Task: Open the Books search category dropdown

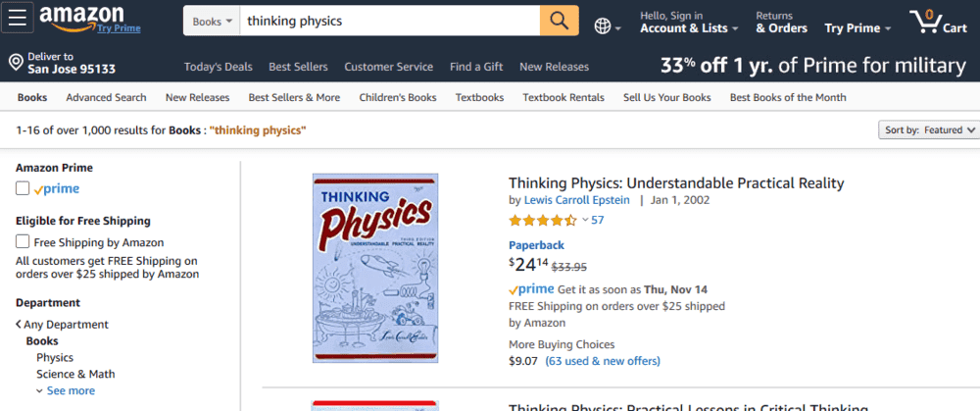Action: point(213,21)
